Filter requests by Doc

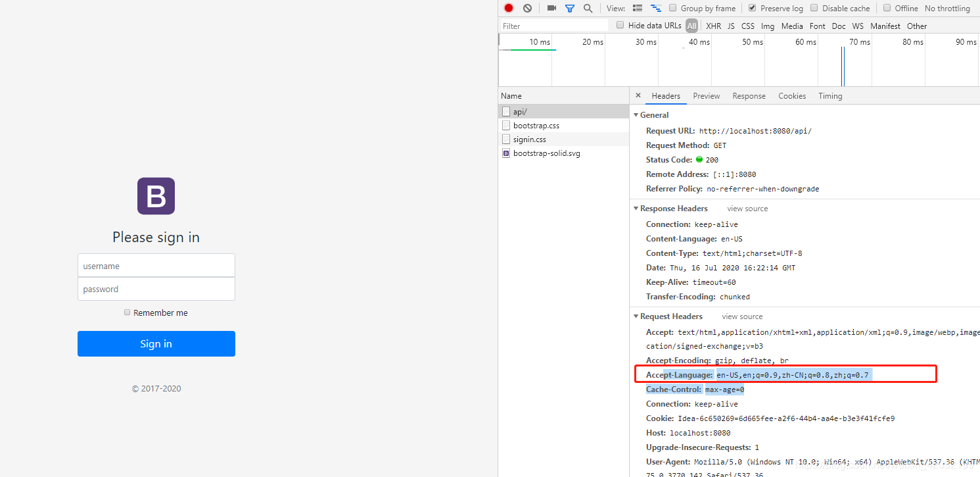tap(839, 26)
